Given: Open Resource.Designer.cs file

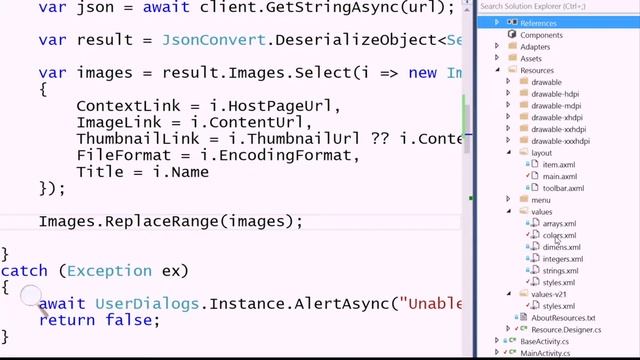Looking at the screenshot, I should (x=566, y=330).
